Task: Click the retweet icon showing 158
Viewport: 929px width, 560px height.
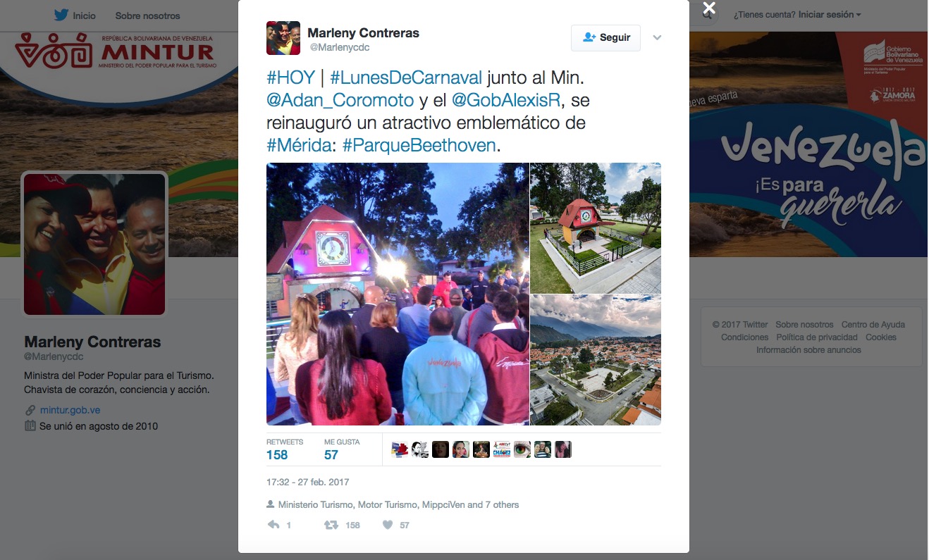Action: [331, 525]
